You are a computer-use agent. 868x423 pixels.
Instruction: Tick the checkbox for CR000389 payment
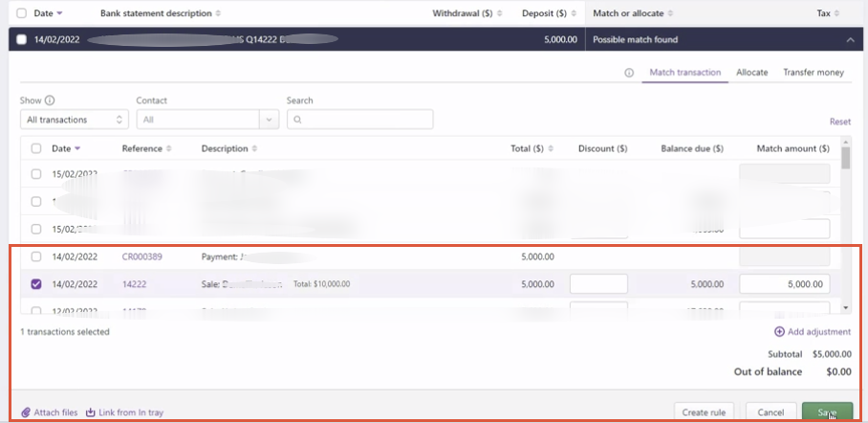(x=36, y=256)
